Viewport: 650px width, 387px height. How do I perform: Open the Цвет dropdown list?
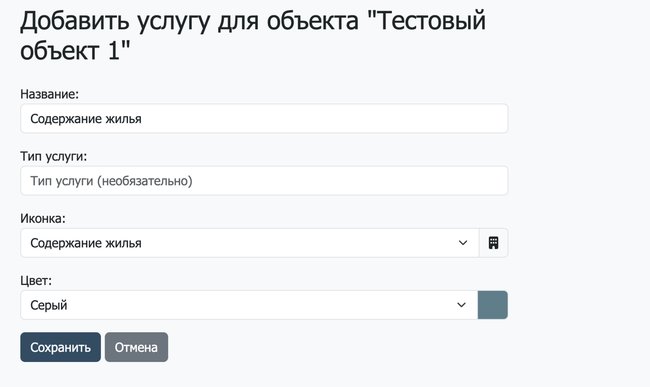click(x=249, y=305)
